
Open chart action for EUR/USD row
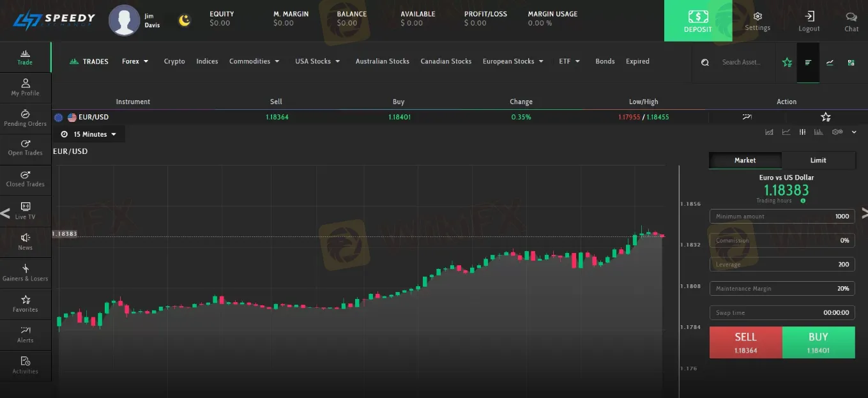tap(748, 117)
